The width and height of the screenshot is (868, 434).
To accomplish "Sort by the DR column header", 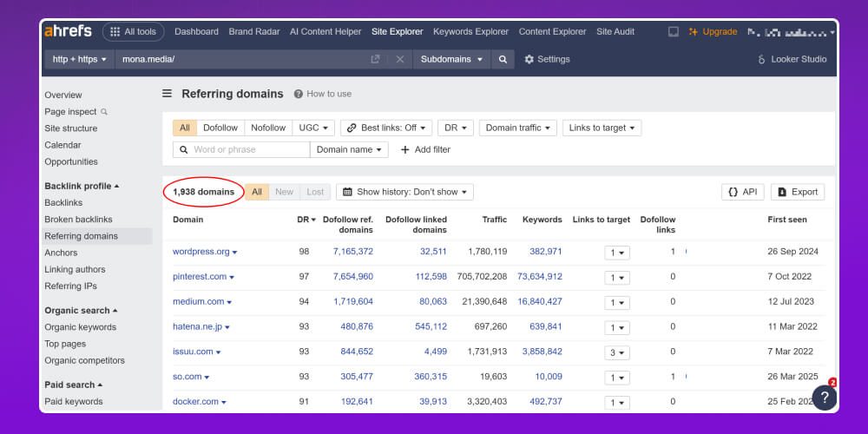I will click(x=306, y=220).
